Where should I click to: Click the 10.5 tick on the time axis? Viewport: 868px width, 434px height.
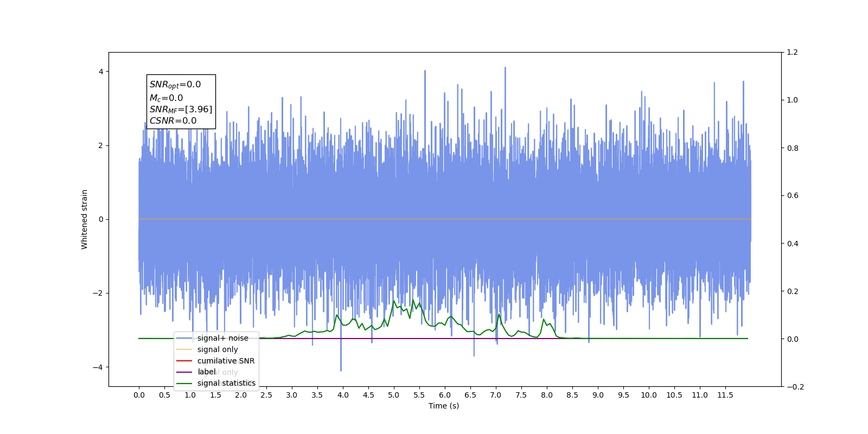point(674,395)
